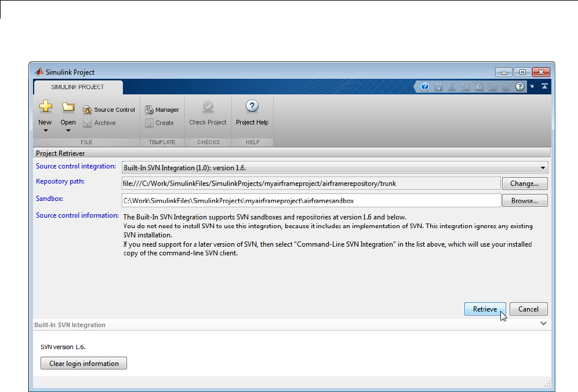Click the Cut scissors icon
The height and width of the screenshot is (392, 578).
pyautogui.click(x=452, y=87)
